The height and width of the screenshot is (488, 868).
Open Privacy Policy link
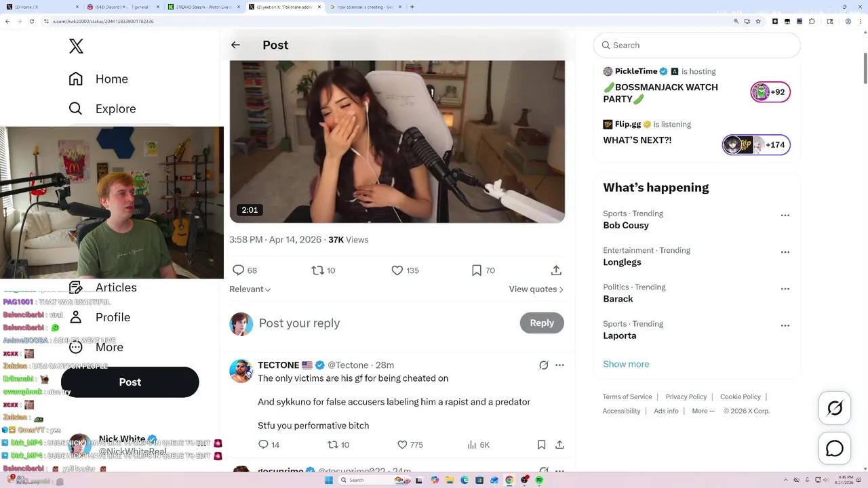686,396
